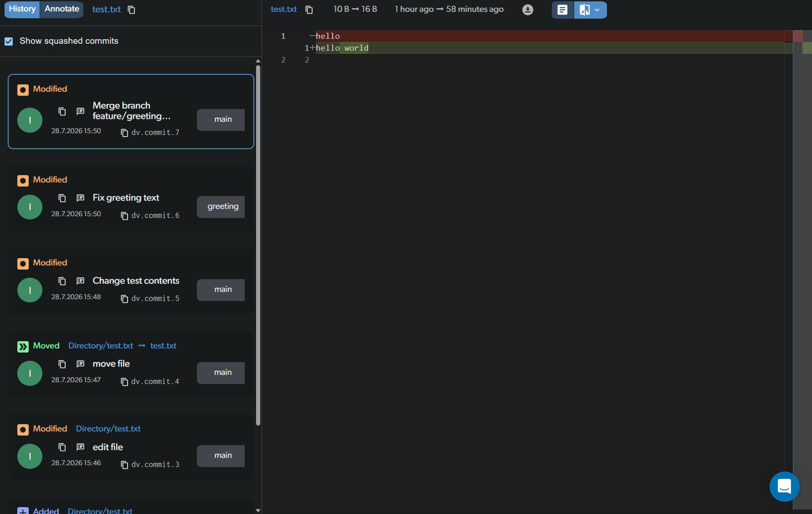
Task: Switch to the Annotate tab
Action: pos(62,9)
